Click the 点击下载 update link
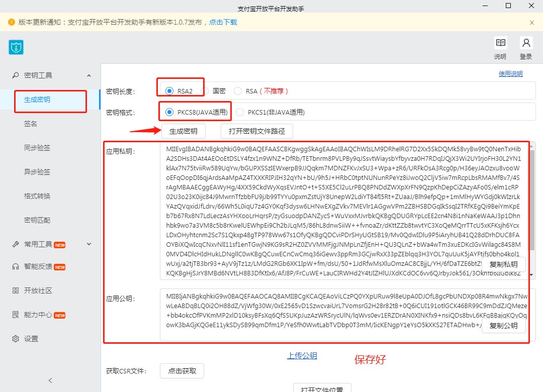The height and width of the screenshot is (392, 543). point(223,22)
